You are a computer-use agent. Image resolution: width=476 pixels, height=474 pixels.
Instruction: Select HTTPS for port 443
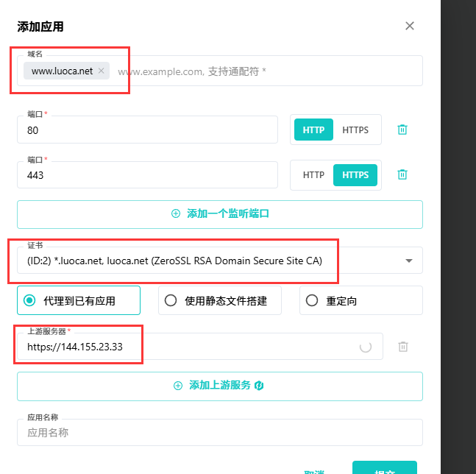point(355,175)
